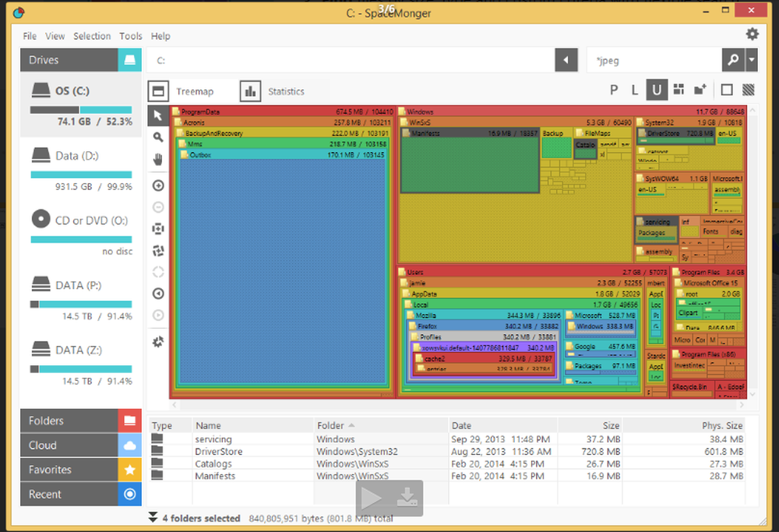Click the zoom out minus icon
Viewport: 779px width, 532px height.
(x=158, y=207)
